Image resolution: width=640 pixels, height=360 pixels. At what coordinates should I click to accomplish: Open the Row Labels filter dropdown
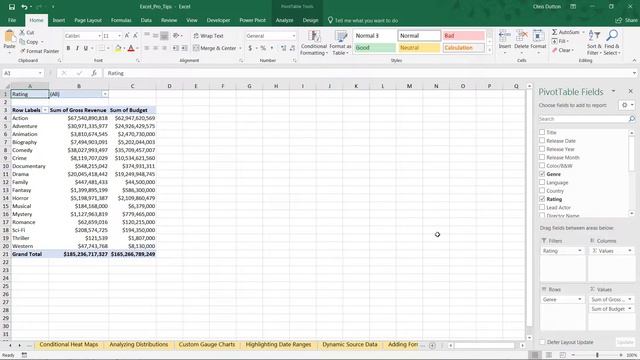[45, 110]
